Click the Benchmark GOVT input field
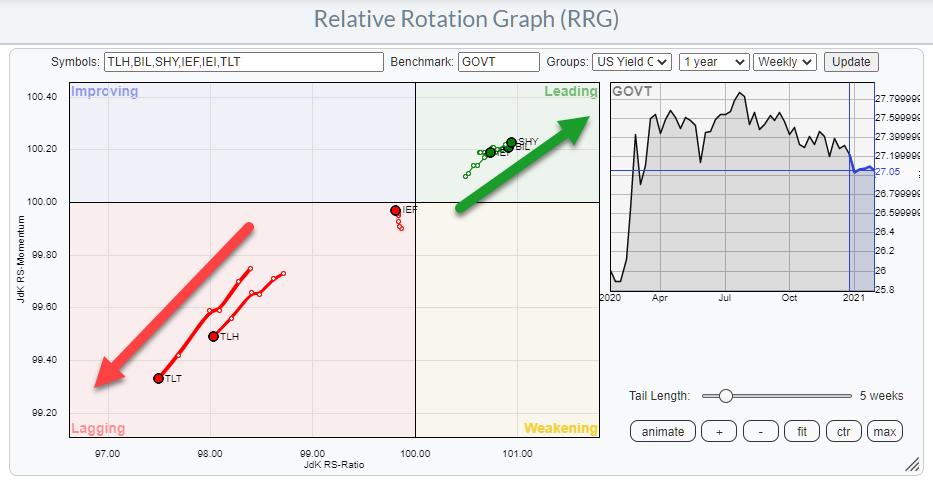This screenshot has width=933, height=481. tap(498, 62)
